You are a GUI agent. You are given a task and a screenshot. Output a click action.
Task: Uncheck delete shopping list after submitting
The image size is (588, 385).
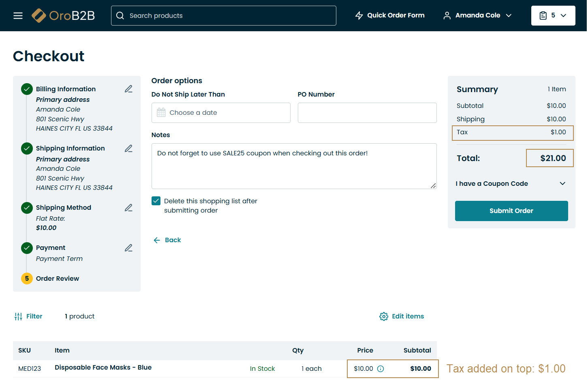156,201
